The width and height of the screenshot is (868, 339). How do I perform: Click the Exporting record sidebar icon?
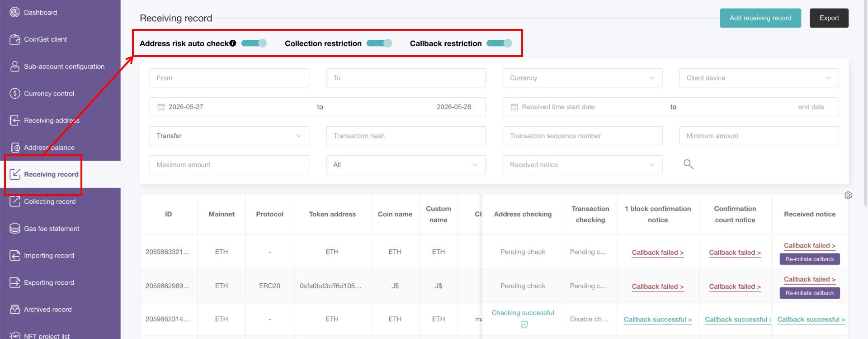(15, 282)
